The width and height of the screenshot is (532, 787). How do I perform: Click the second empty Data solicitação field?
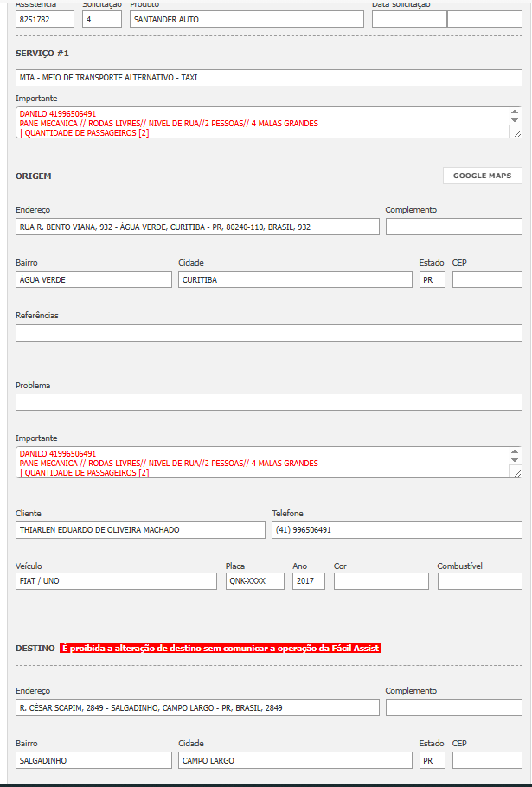484,19
